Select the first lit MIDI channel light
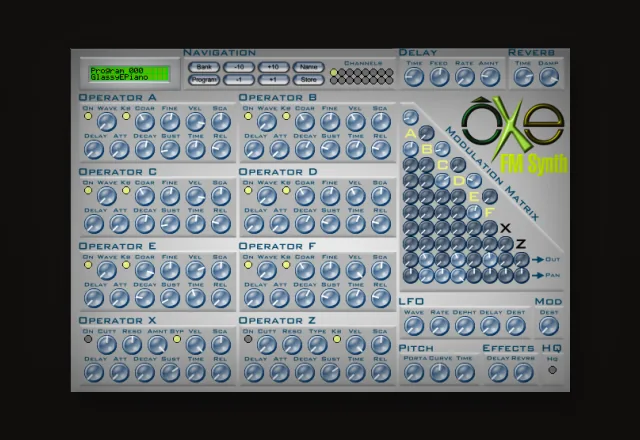The width and height of the screenshot is (640, 440). click(333, 72)
